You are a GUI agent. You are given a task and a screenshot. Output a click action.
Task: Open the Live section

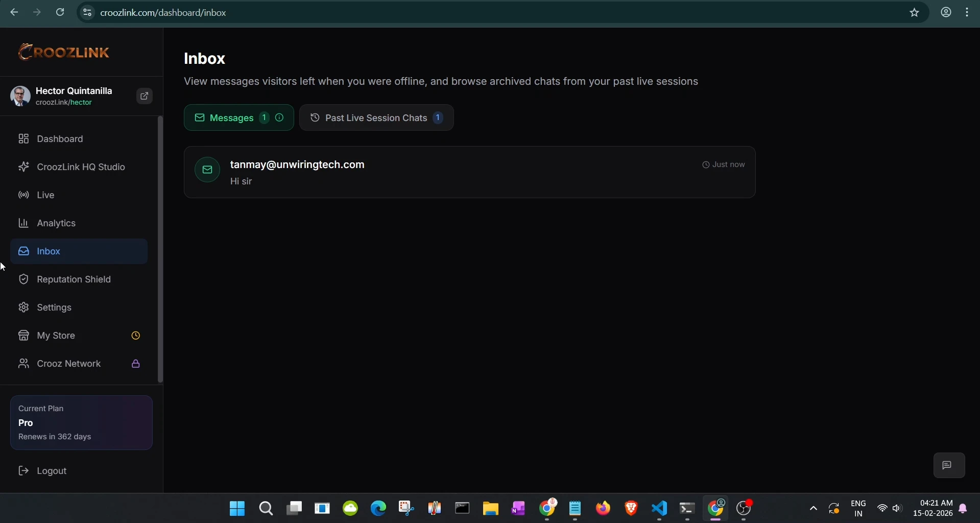[x=46, y=195]
